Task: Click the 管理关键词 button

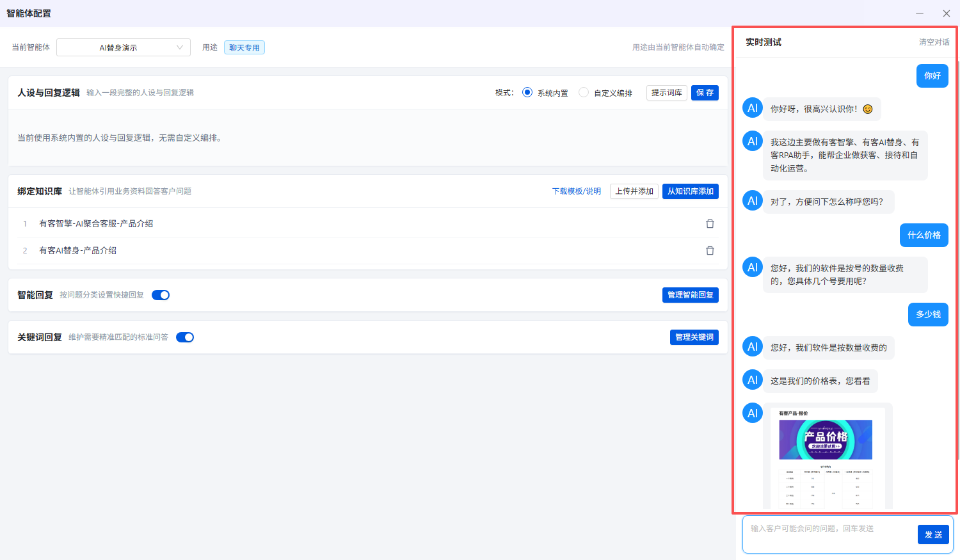Action: coord(694,337)
